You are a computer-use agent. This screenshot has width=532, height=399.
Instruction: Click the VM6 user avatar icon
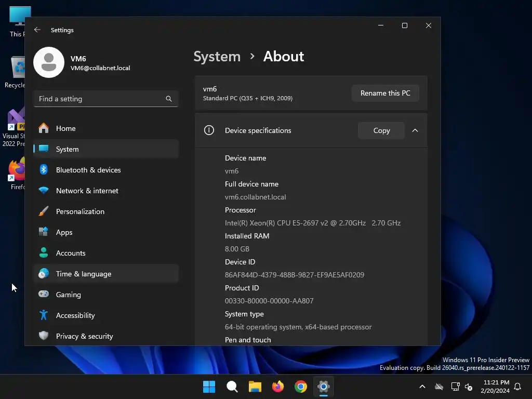(49, 62)
